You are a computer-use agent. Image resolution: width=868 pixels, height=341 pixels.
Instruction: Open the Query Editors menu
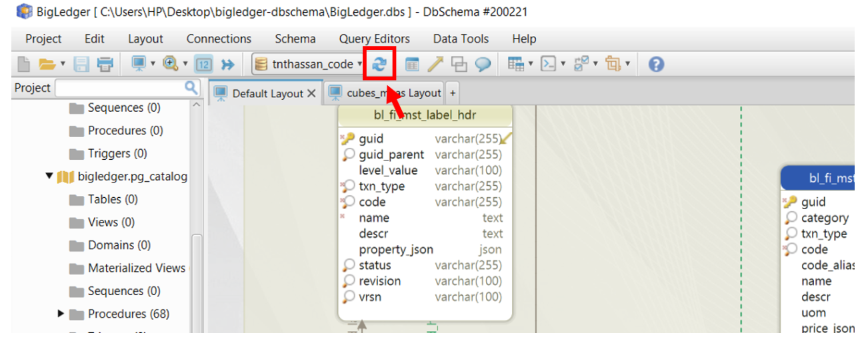pyautogui.click(x=374, y=39)
